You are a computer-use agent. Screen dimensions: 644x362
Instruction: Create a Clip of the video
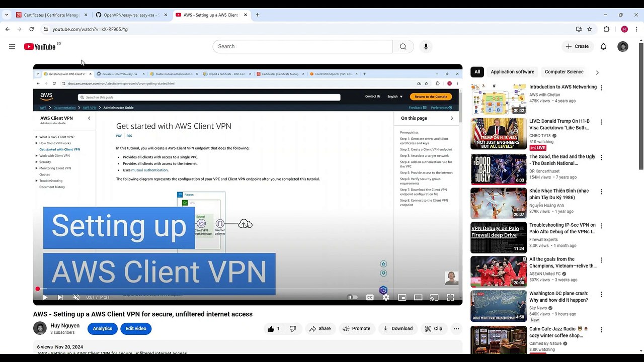coord(433,329)
